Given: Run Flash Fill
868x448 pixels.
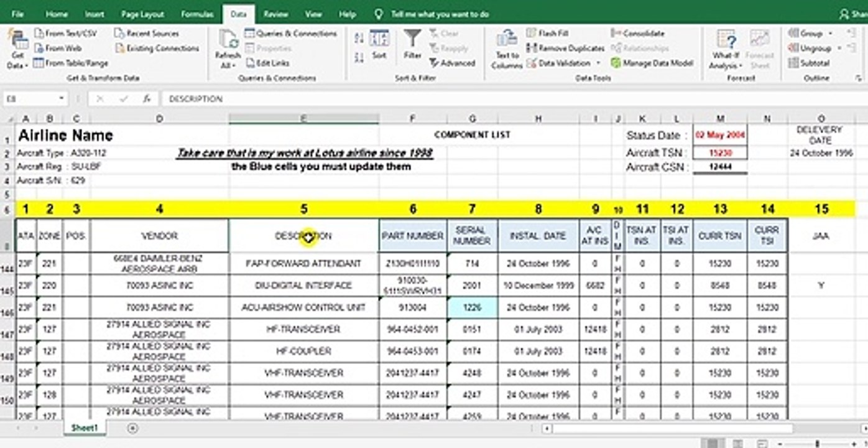Looking at the screenshot, I should pyautogui.click(x=548, y=33).
